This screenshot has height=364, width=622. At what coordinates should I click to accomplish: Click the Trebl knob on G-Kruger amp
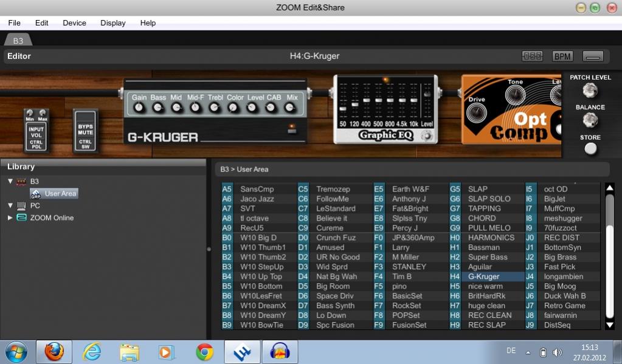pyautogui.click(x=214, y=107)
